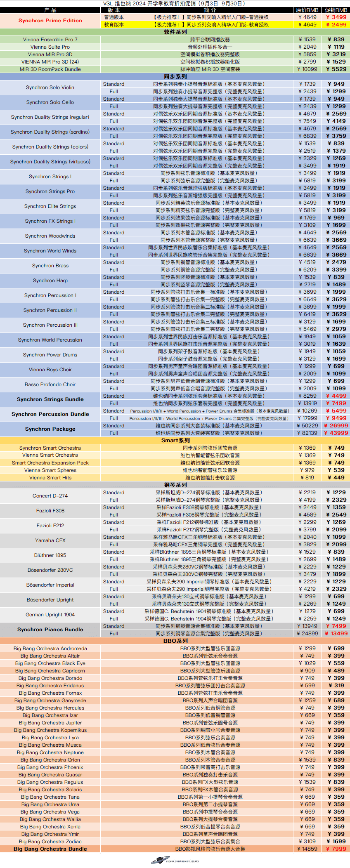Click 'Synchron Brass' product name

point(50,266)
